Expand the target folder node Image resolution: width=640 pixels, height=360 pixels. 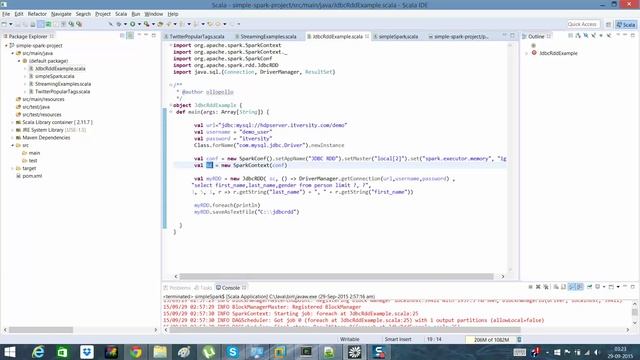13,168
